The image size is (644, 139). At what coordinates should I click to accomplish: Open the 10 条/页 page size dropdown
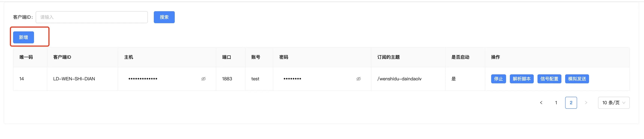(x=614, y=103)
